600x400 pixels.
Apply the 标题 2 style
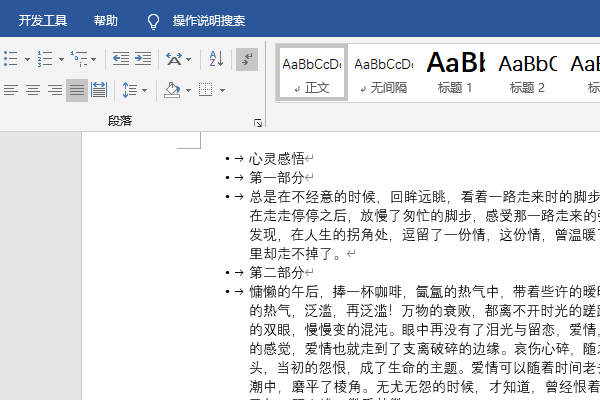point(527,73)
